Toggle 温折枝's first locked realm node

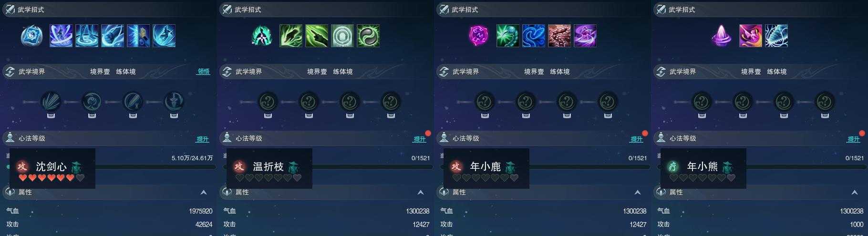[x=268, y=102]
